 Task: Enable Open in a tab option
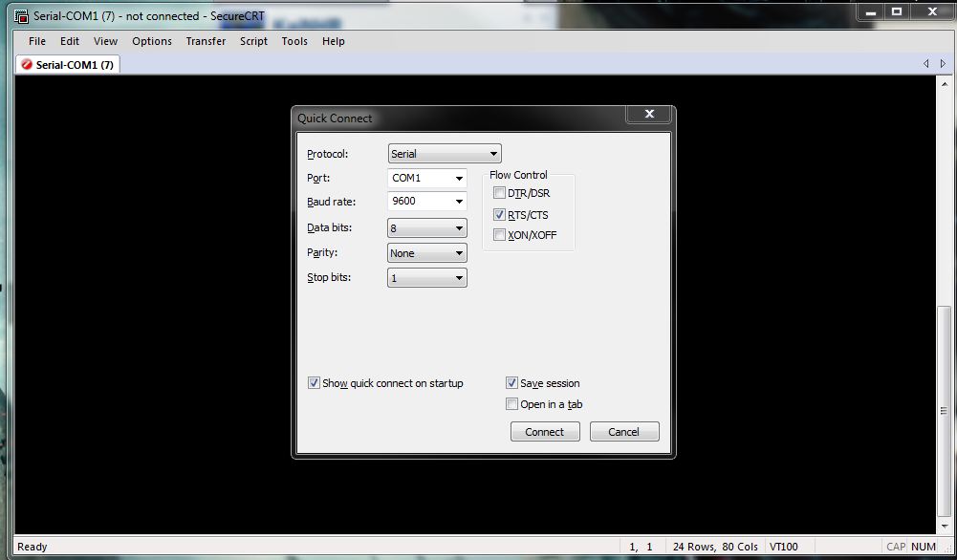(x=512, y=404)
